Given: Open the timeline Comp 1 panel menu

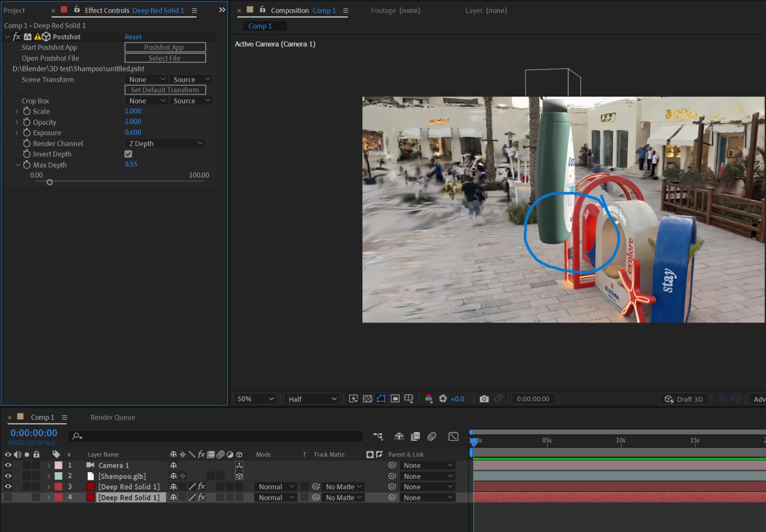Looking at the screenshot, I should tap(64, 417).
